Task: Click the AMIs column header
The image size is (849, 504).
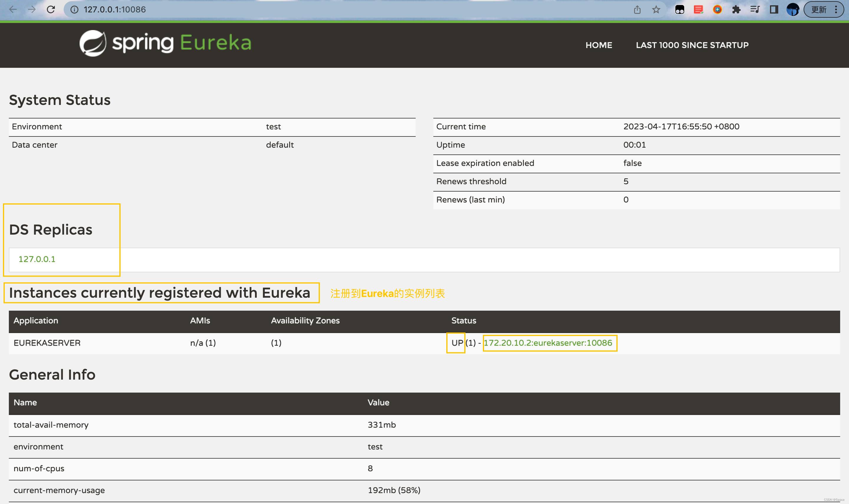Action: point(200,321)
